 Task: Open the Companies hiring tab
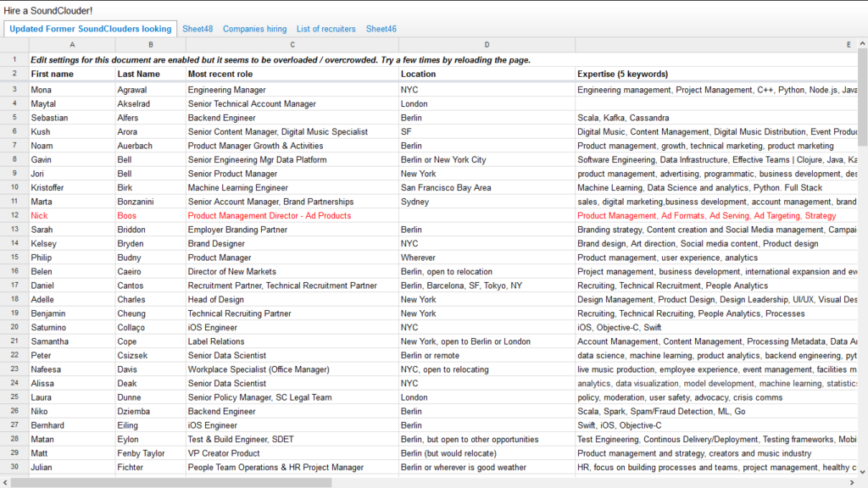coord(254,29)
